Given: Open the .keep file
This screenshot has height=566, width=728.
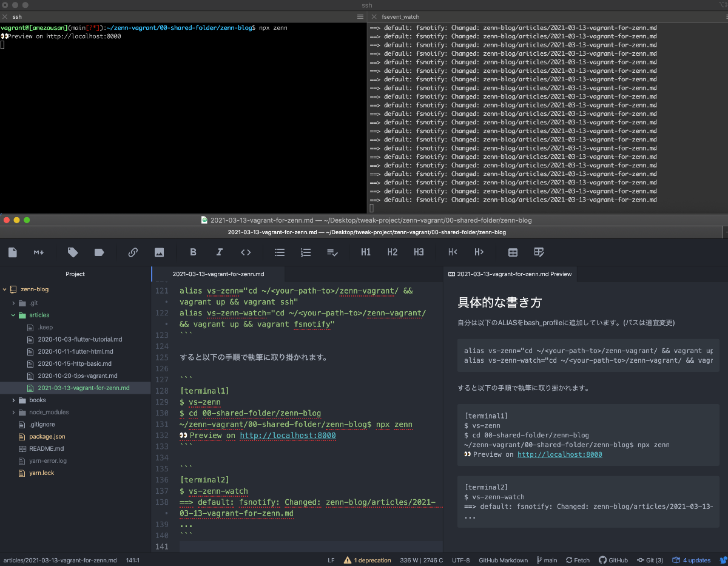Looking at the screenshot, I should 45,327.
